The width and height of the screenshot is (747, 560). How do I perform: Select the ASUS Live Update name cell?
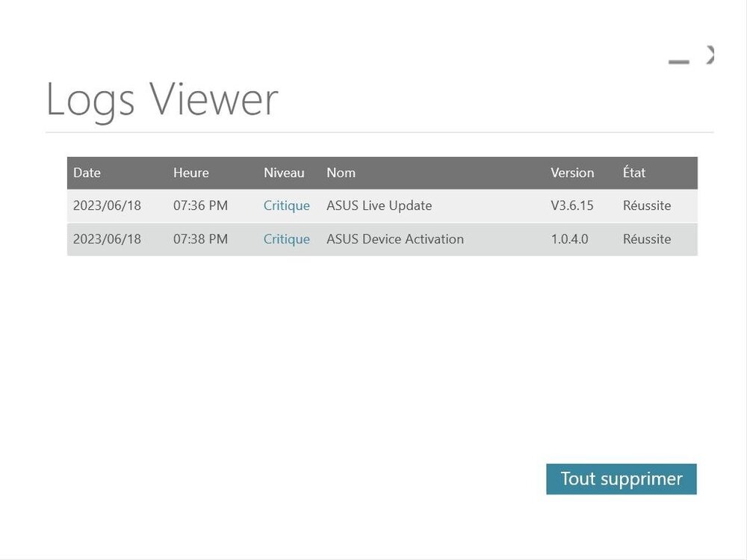point(379,205)
